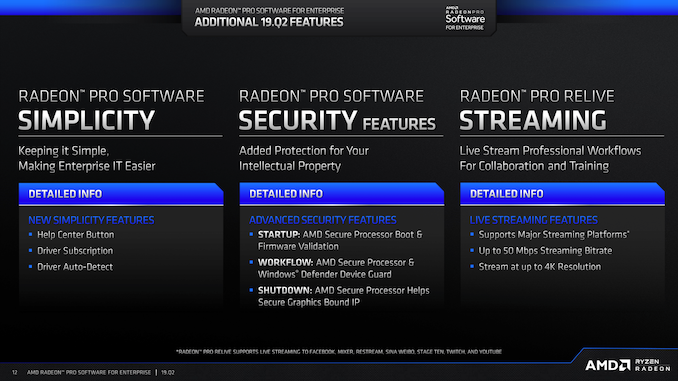Click the AMD logo in bottom corner
678x381 pixels.
click(x=608, y=365)
